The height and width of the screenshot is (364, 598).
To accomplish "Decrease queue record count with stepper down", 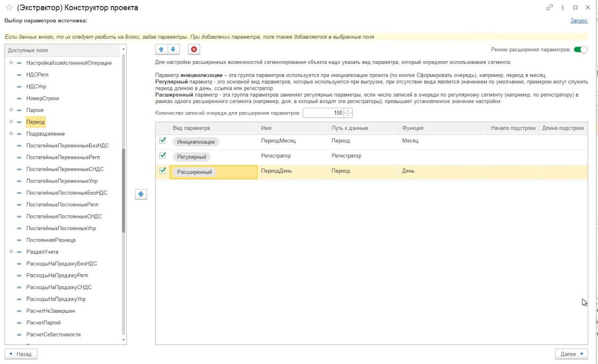I will pos(348,116).
